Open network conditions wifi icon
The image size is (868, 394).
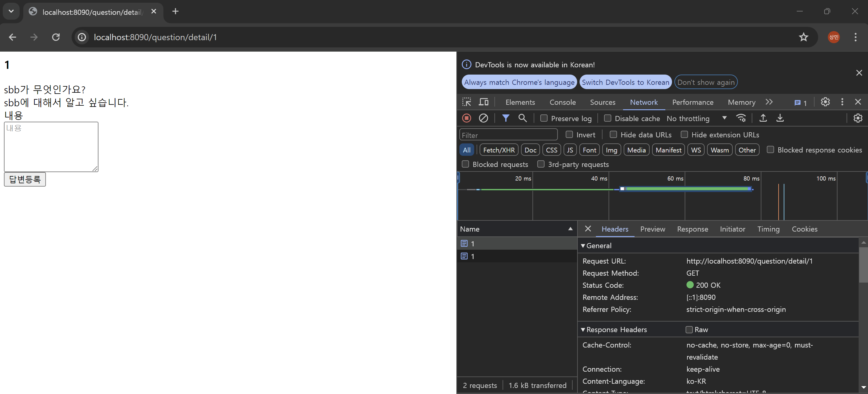741,118
